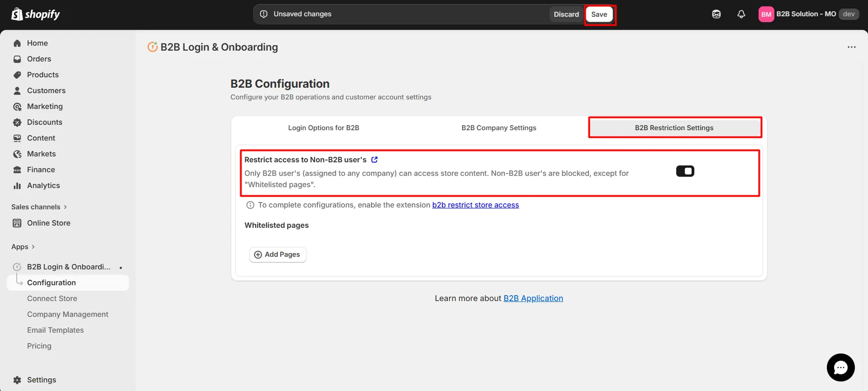Switch to Login Options for B2B tab
Viewport: 868px width, 391px height.
tap(324, 128)
